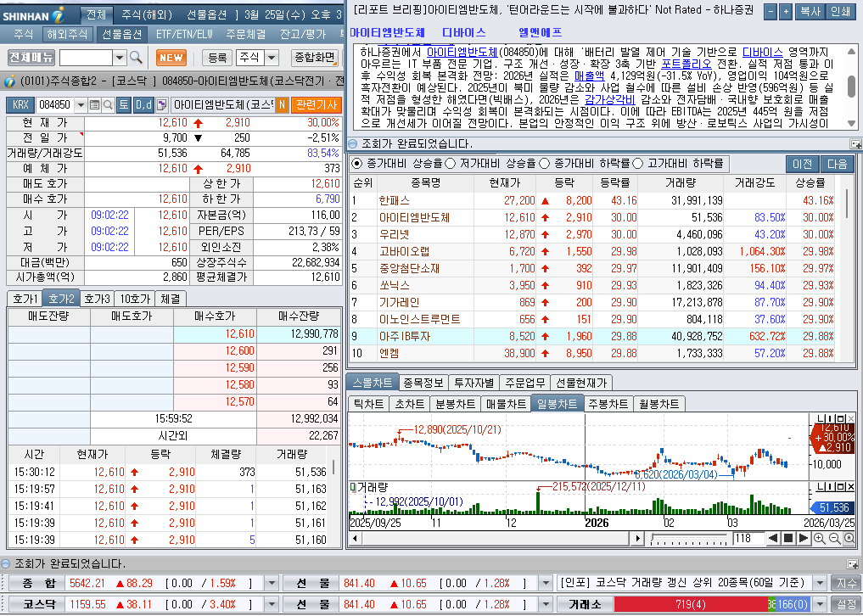The height and width of the screenshot is (616, 863).
Task: Open the [인포] 코스닥 거래량 갱신 dropdown
Action: (820, 584)
